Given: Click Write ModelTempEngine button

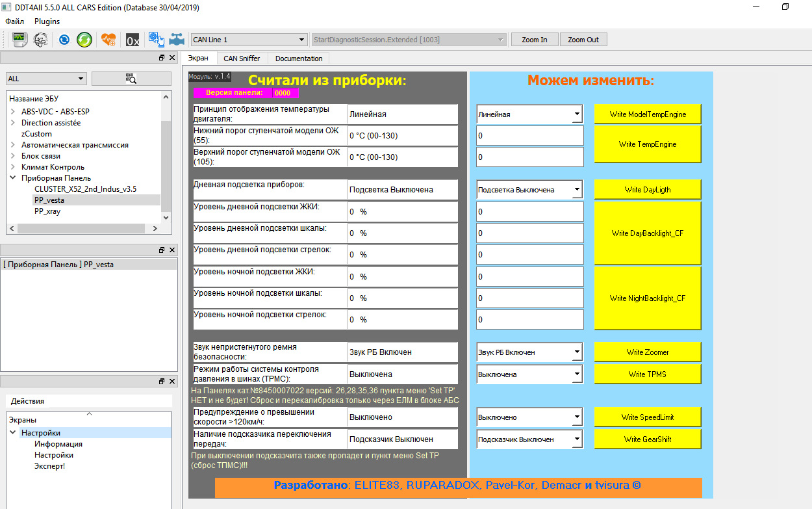Looking at the screenshot, I should (648, 114).
